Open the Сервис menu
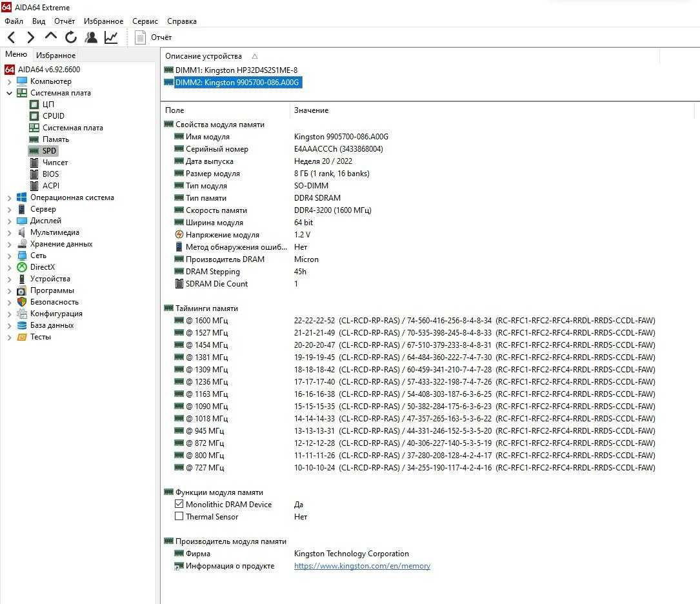The width and height of the screenshot is (700, 604). pyautogui.click(x=145, y=21)
